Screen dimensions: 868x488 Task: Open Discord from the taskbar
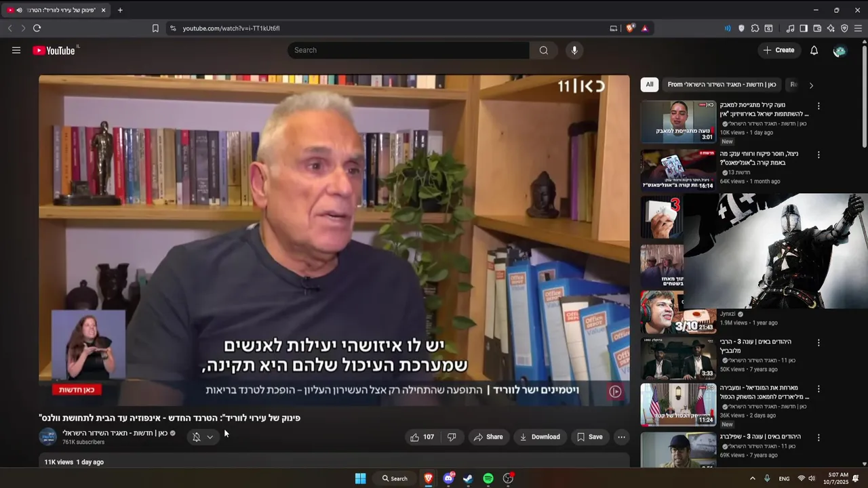[448, 479]
